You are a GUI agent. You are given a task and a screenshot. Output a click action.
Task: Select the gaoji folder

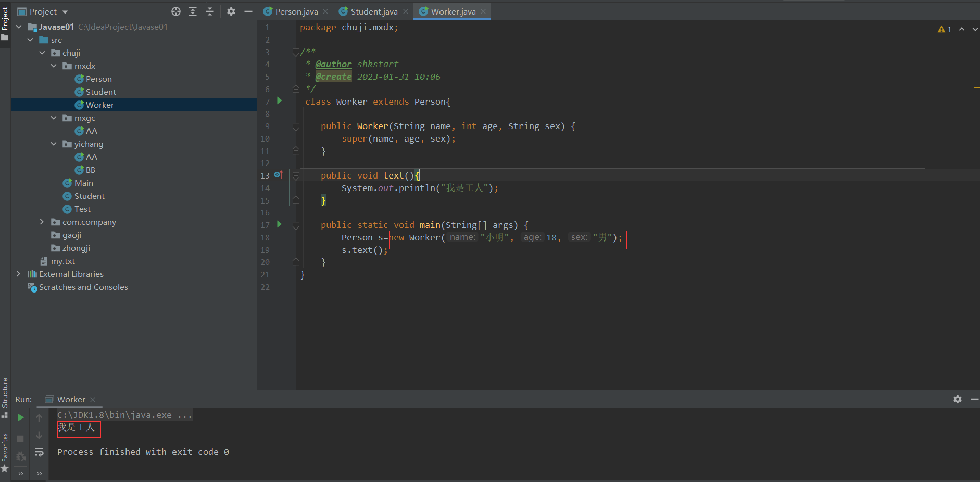click(66, 235)
